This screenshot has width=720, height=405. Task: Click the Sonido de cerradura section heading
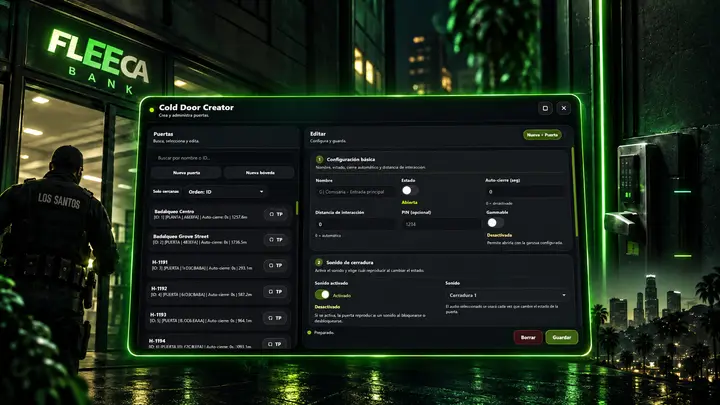point(349,263)
